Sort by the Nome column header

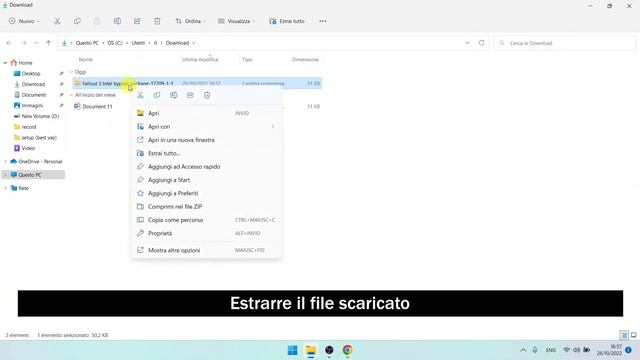86,60
